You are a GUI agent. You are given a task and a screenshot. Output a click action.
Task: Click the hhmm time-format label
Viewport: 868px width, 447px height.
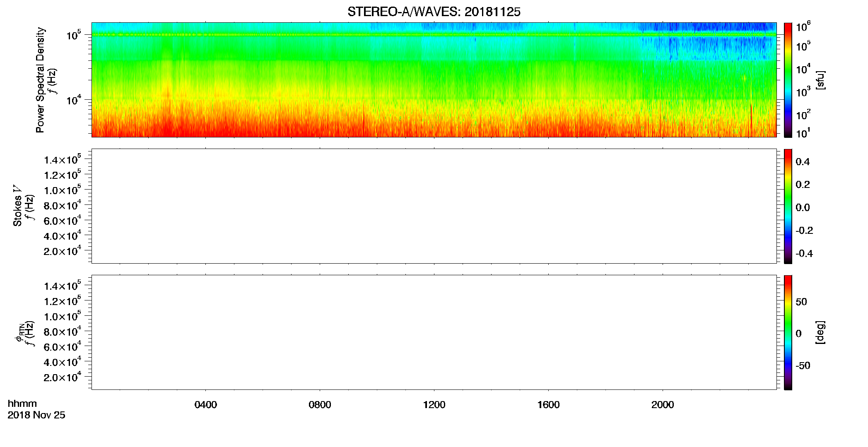[x=22, y=404]
